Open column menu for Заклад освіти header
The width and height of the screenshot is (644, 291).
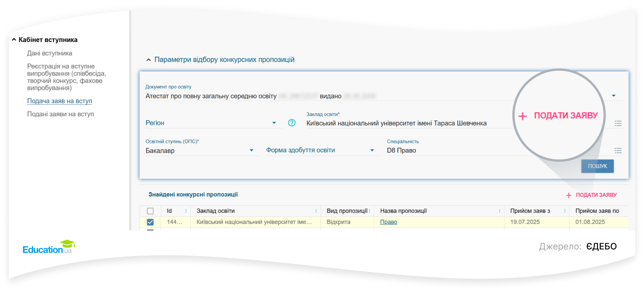tap(316, 211)
